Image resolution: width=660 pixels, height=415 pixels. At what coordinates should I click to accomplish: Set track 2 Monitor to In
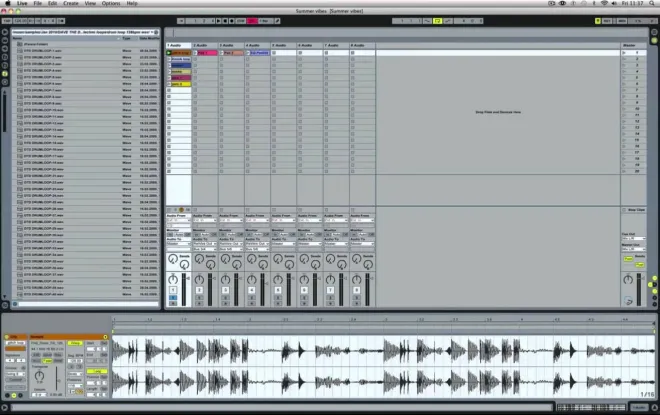197,234
